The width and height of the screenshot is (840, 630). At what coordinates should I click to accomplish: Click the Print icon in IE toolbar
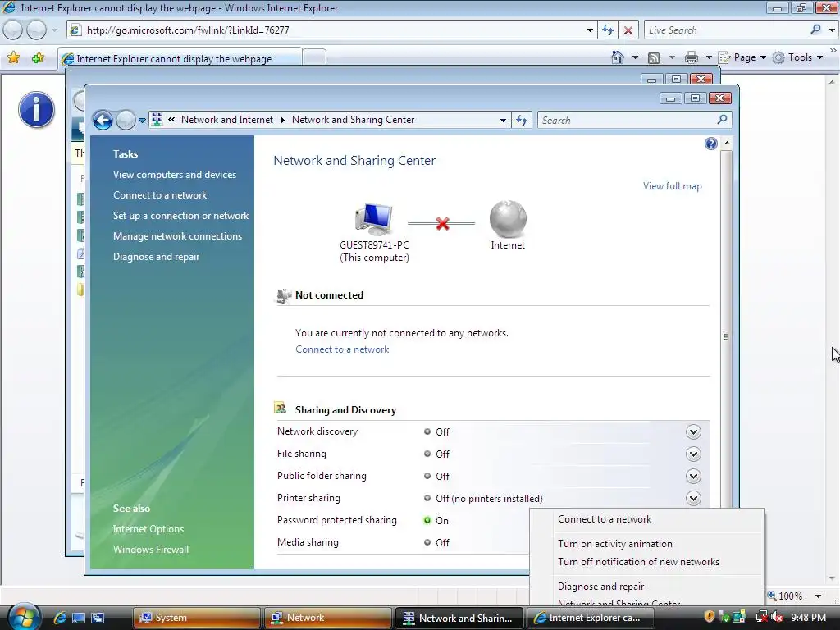coord(692,57)
